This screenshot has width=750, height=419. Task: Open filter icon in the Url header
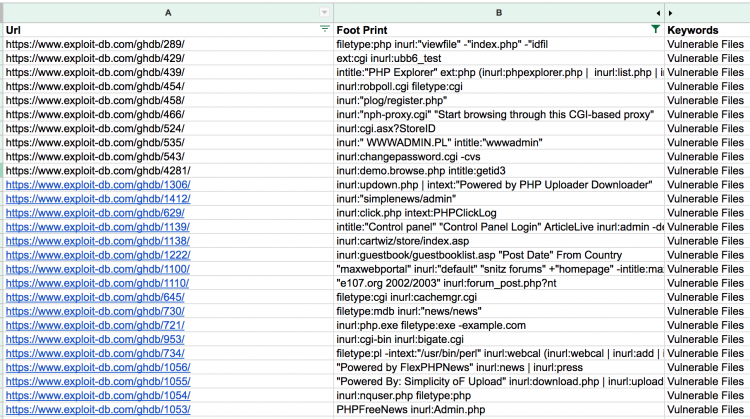pos(325,30)
